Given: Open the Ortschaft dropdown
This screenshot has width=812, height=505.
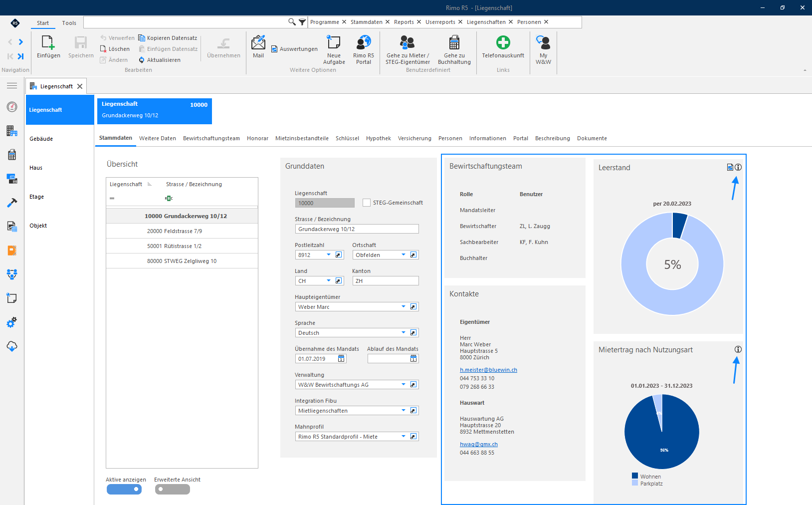Looking at the screenshot, I should (x=404, y=254).
